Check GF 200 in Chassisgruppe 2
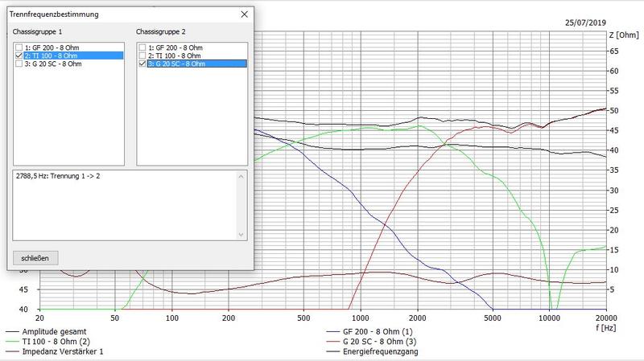 click(142, 47)
